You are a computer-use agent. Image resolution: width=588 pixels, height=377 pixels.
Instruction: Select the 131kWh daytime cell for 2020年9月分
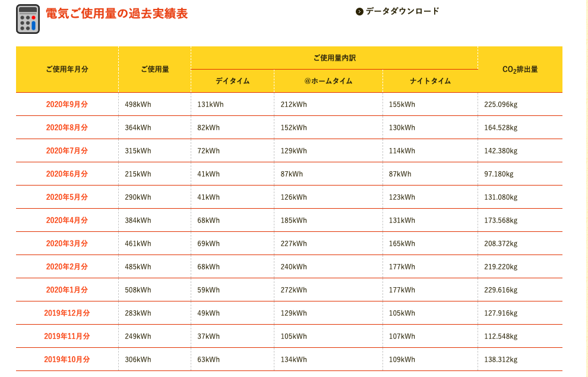232,105
